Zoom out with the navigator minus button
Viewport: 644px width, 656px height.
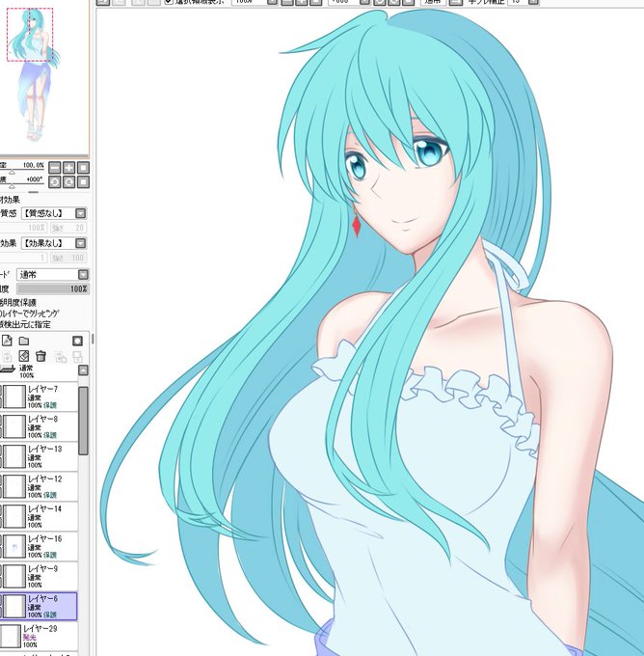click(x=55, y=168)
